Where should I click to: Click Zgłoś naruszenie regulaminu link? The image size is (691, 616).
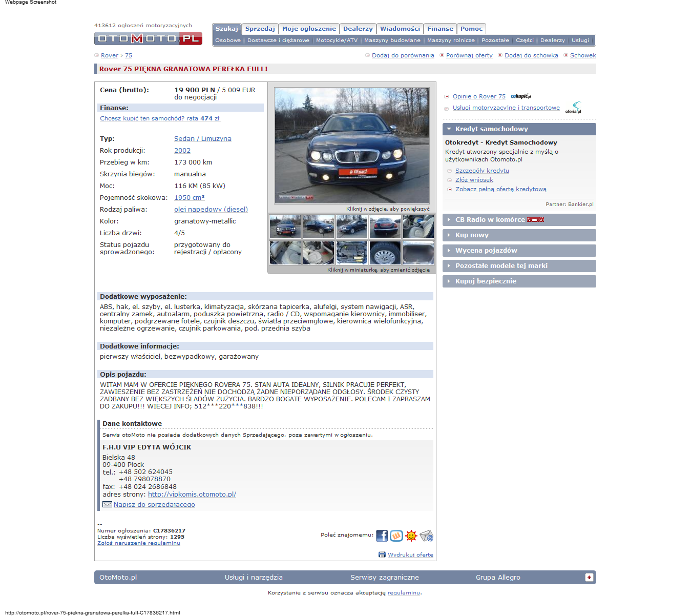coord(139,543)
